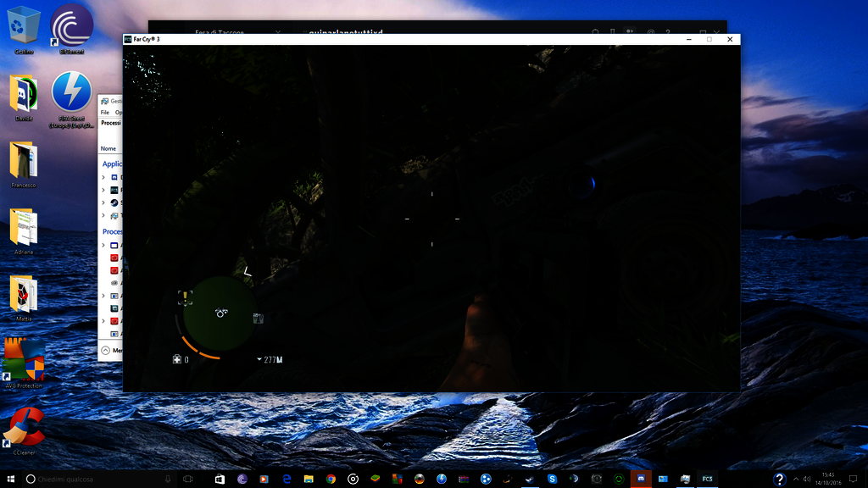868x488 pixels.
Task: Open the Adriana folder on desktop
Action: coord(23,231)
